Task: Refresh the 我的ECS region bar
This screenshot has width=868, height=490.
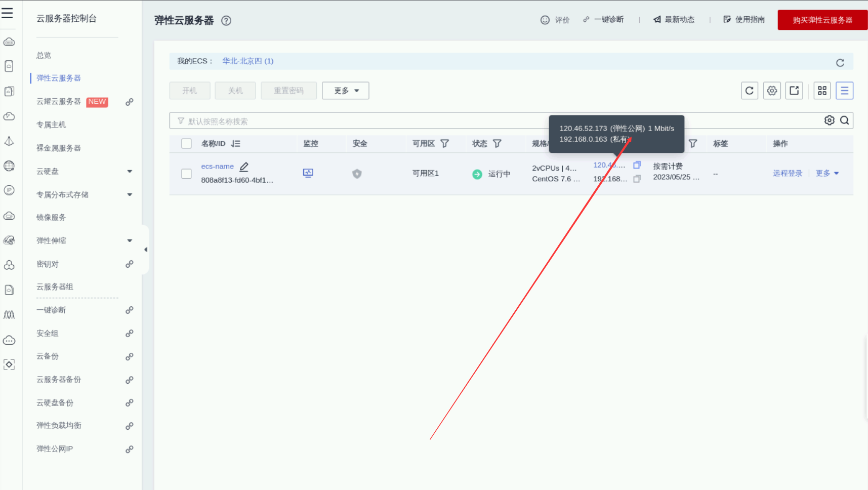Action: (840, 62)
